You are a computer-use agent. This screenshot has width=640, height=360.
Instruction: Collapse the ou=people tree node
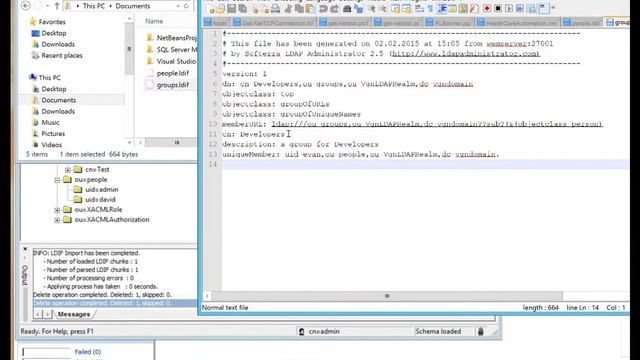point(57,180)
